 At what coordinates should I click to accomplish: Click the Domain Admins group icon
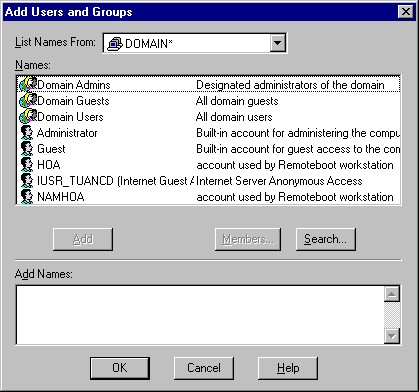click(28, 85)
